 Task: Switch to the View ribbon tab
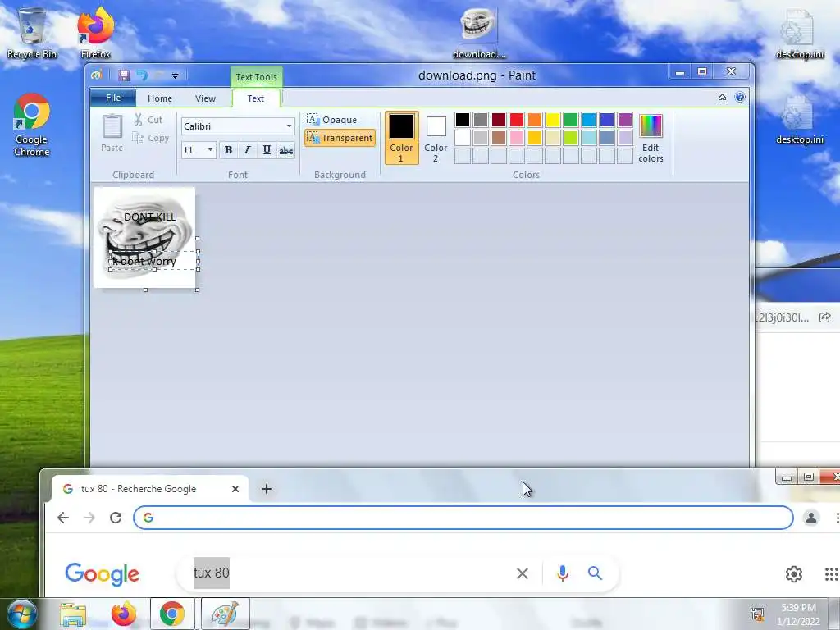tap(205, 98)
